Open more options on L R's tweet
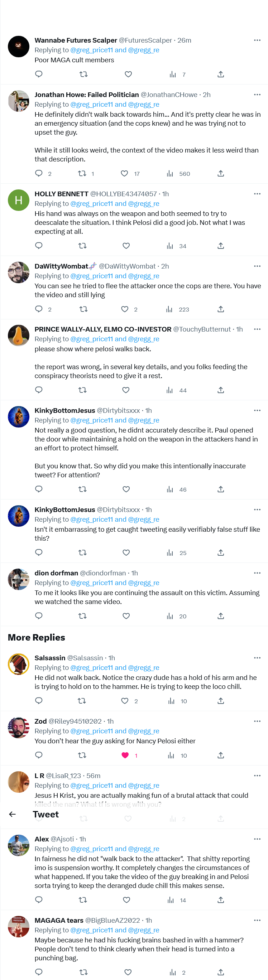 point(257,775)
